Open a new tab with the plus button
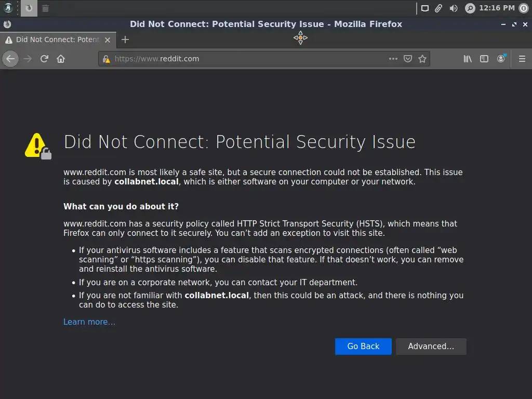This screenshot has height=399, width=532. pos(125,39)
